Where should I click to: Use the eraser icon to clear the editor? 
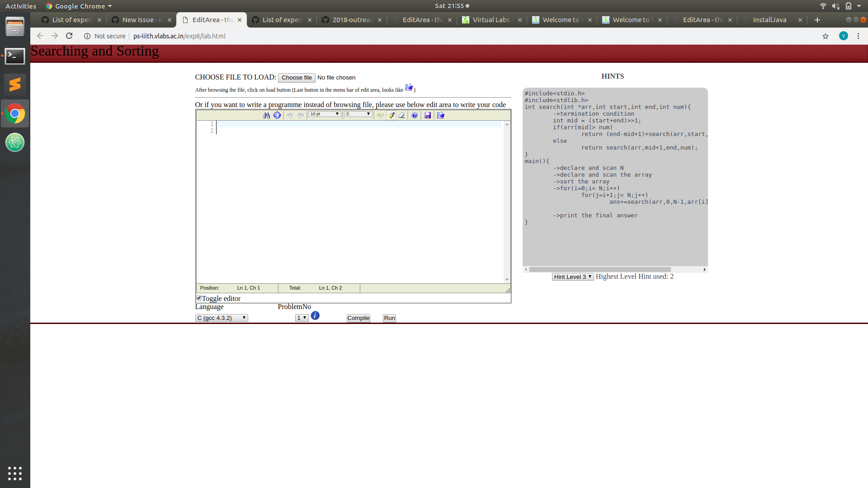401,115
